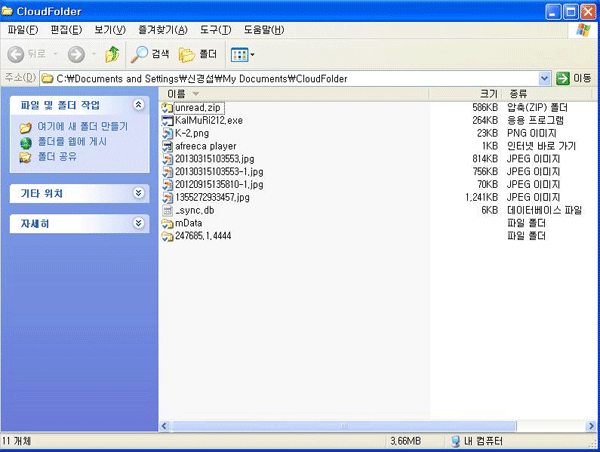Click 폴더 공유 link
Screen dimensions: 600x452
tap(57, 157)
